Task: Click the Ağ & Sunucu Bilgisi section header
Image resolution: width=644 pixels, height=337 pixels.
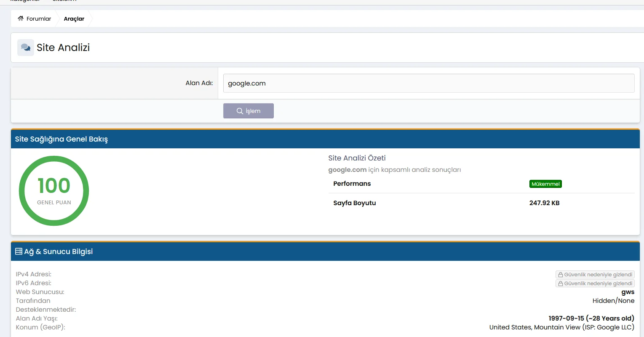Action: [x=58, y=251]
